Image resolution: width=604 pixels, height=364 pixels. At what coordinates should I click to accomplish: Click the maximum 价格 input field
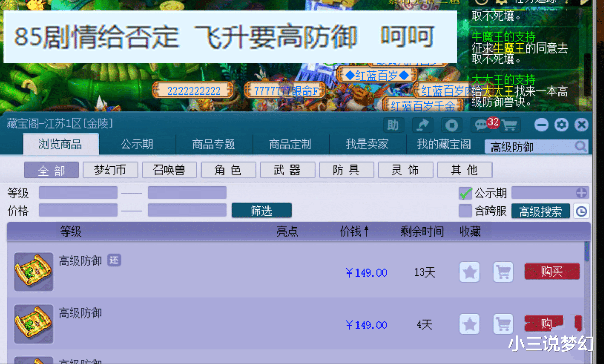click(187, 210)
